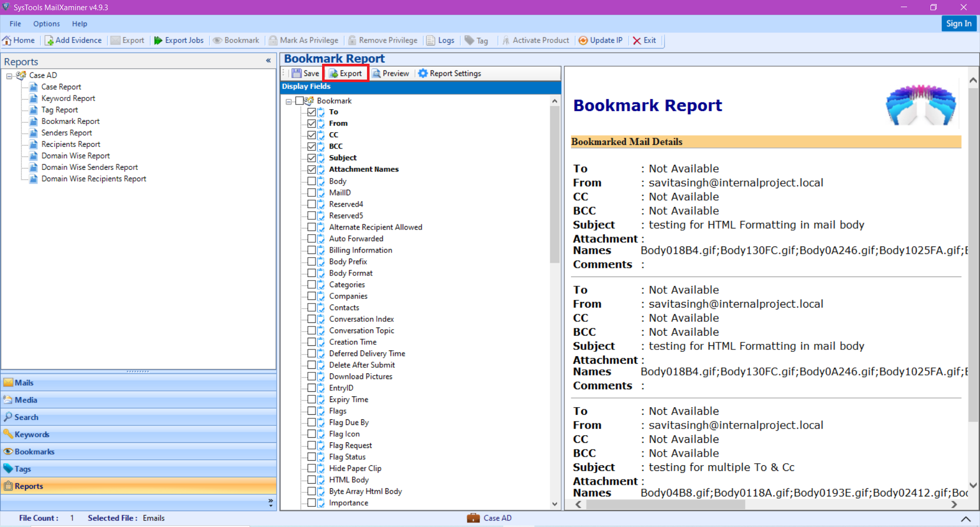The height and width of the screenshot is (527, 980).
Task: Uncheck the CC display field
Action: click(311, 135)
